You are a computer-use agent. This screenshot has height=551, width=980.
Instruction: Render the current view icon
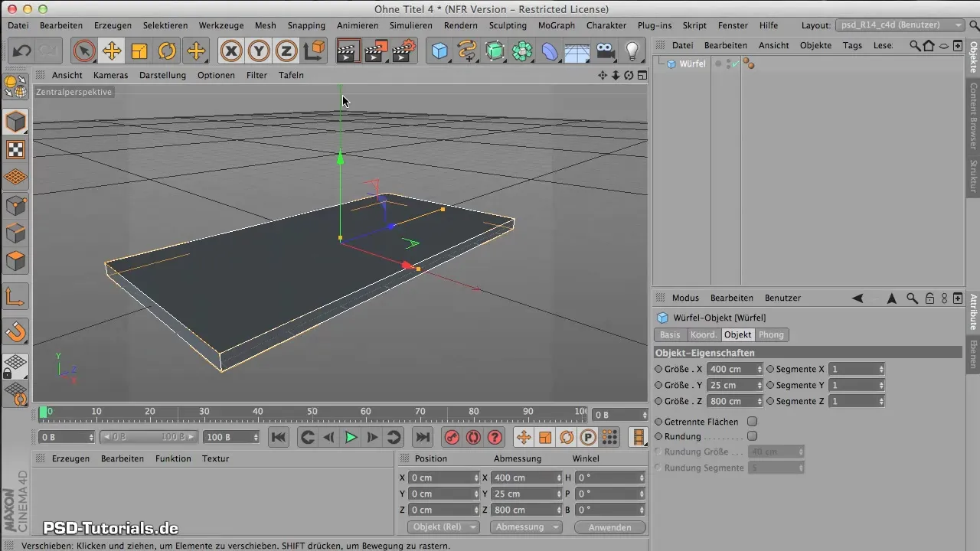[x=348, y=51]
